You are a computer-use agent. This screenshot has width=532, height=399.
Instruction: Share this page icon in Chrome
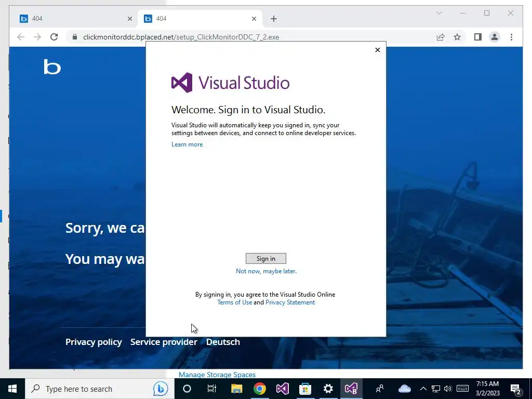click(x=441, y=37)
